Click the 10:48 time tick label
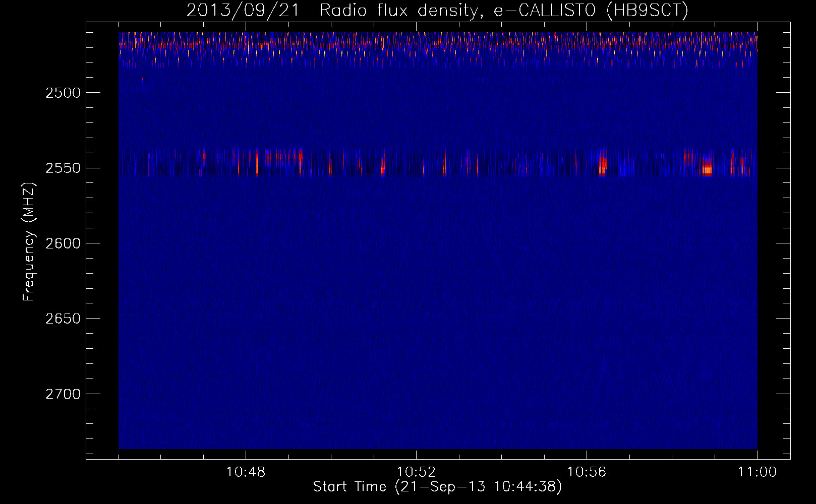The height and width of the screenshot is (504, 816). [246, 472]
